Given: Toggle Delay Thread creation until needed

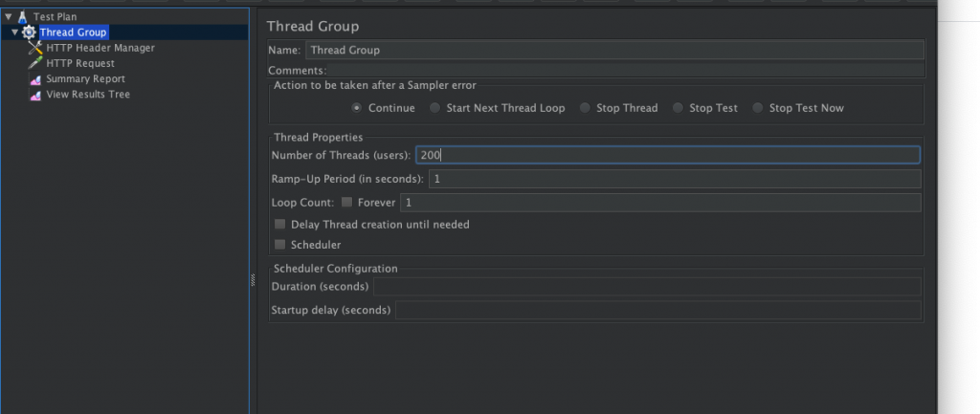Looking at the screenshot, I should (x=280, y=225).
